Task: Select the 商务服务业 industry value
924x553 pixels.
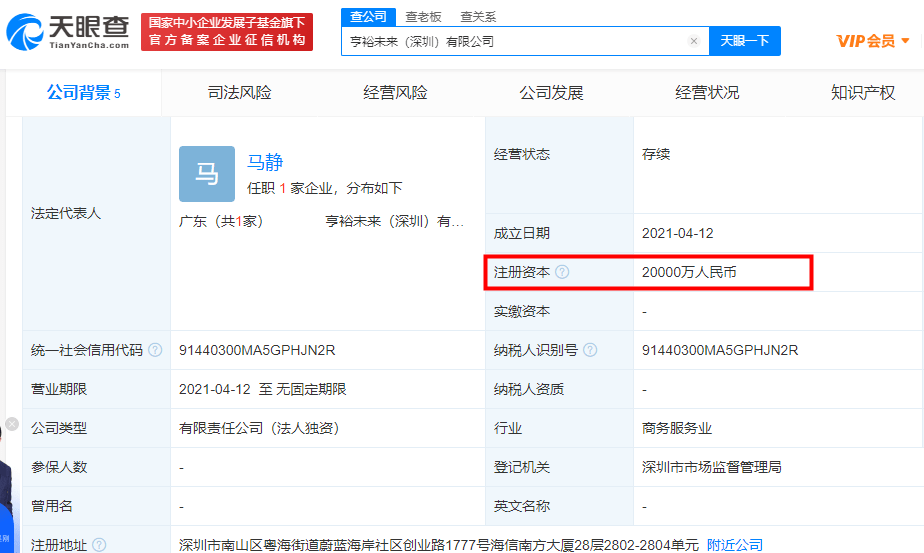Action: coord(677,428)
